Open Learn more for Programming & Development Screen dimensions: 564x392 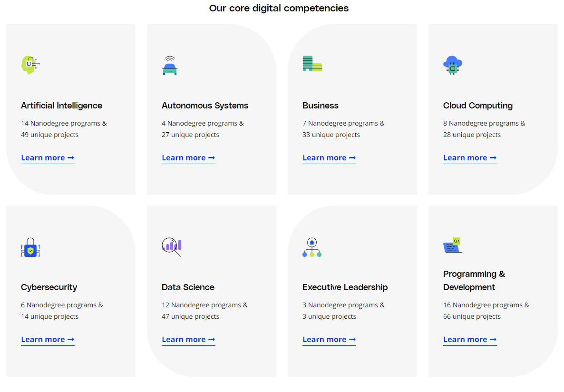(470, 339)
